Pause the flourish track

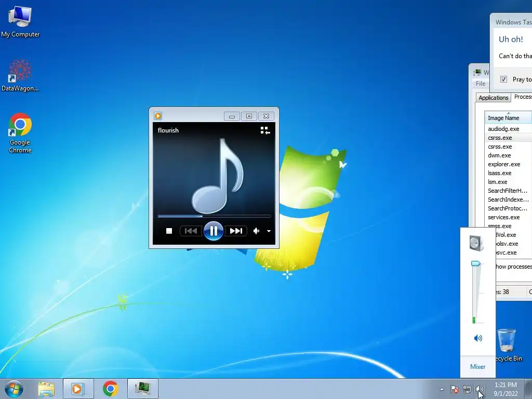(x=214, y=231)
